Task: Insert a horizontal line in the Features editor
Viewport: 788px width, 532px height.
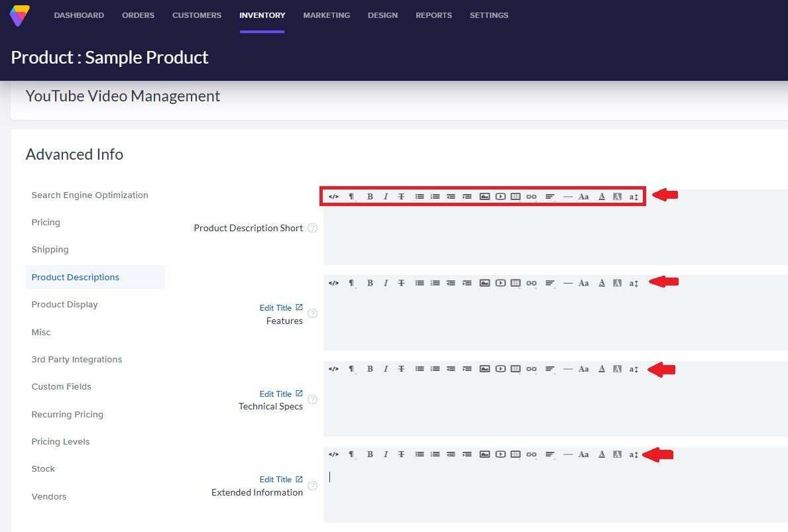Action: pos(568,282)
